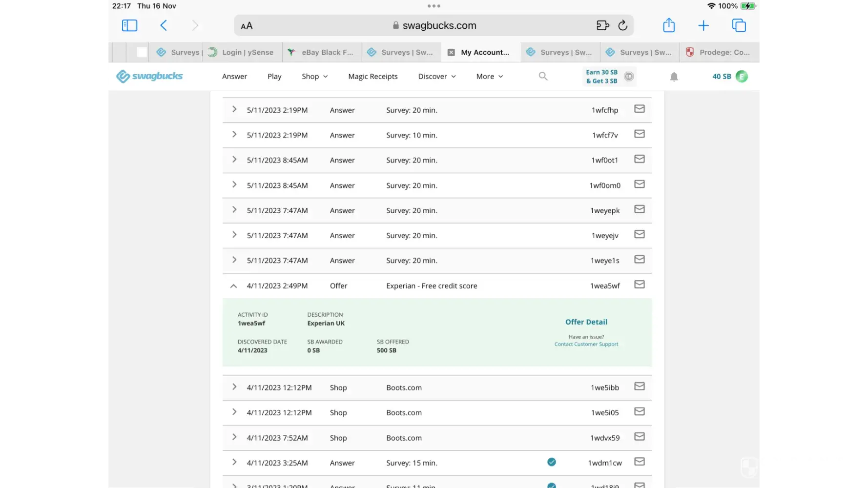868x488 pixels.
Task: Open the Magic Receipts menu item
Action: (372, 77)
